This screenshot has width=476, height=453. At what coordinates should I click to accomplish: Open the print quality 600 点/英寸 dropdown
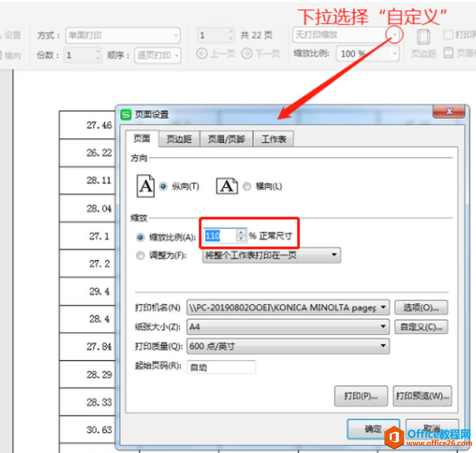[x=288, y=346]
